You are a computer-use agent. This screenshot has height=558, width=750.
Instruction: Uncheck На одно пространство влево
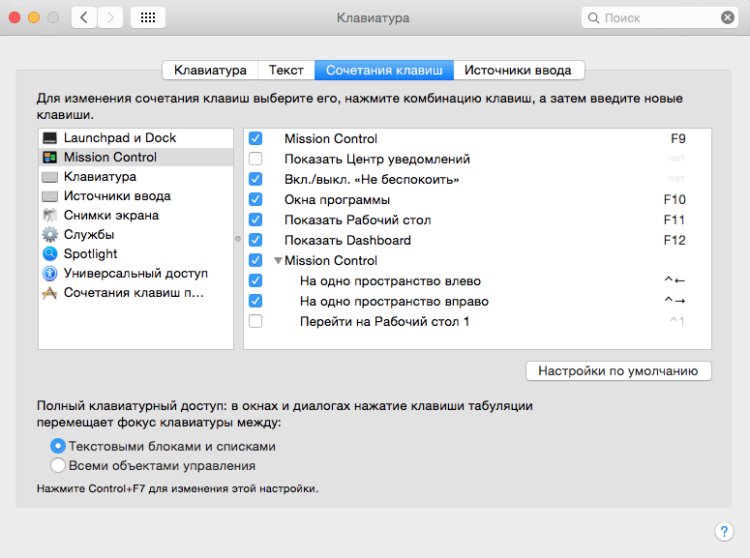pos(255,280)
